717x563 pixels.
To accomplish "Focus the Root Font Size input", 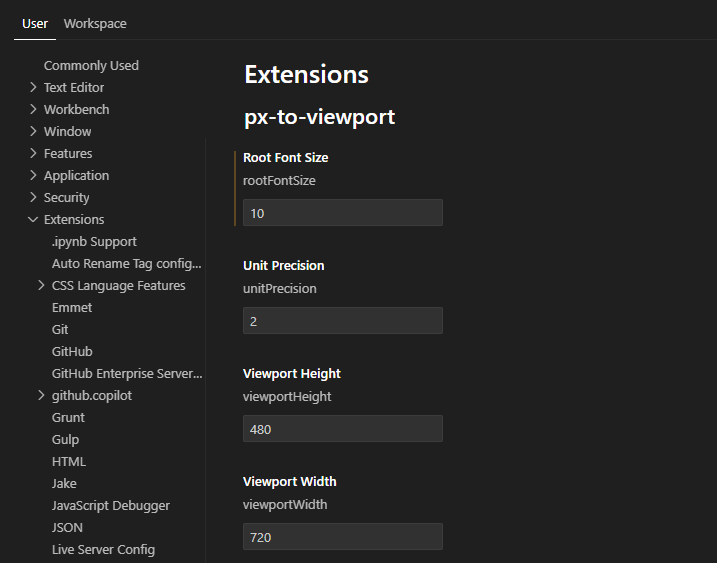I will 342,213.
